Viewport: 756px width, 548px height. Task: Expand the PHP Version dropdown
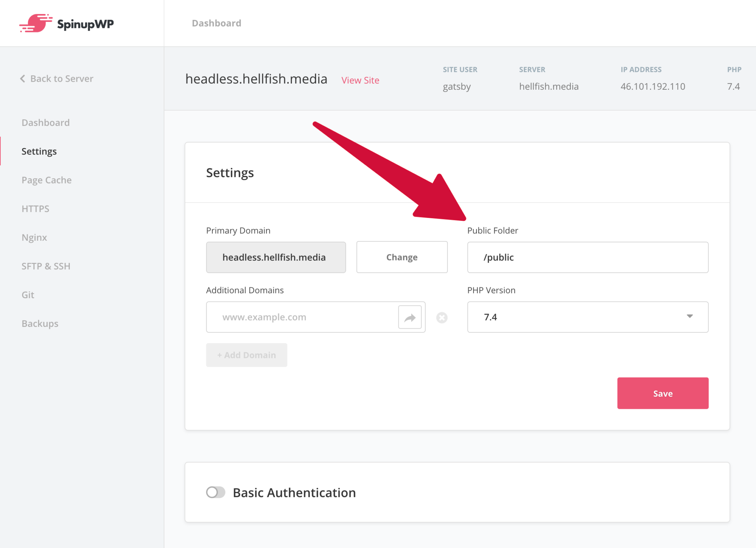click(690, 317)
